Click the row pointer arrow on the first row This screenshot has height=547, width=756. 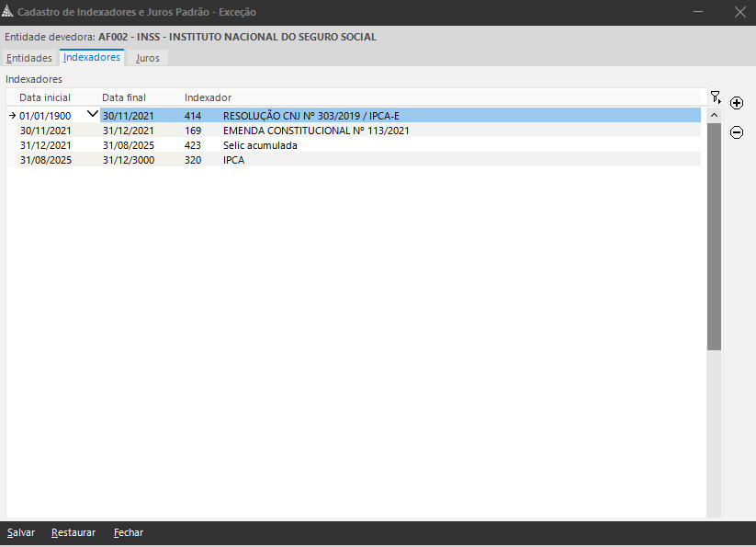coord(13,116)
